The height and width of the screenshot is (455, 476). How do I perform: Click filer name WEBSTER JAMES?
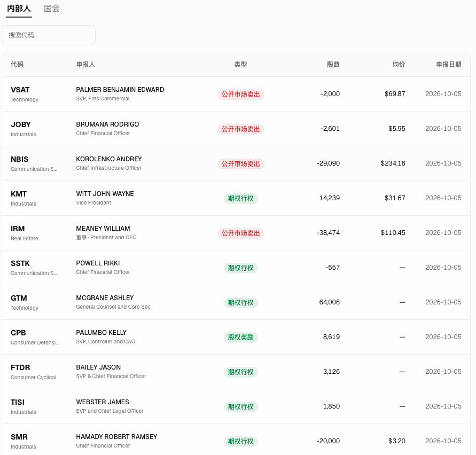(103, 402)
